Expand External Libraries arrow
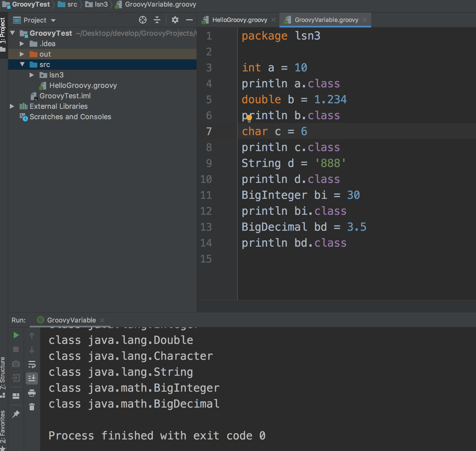The image size is (476, 451). pyautogui.click(x=12, y=106)
